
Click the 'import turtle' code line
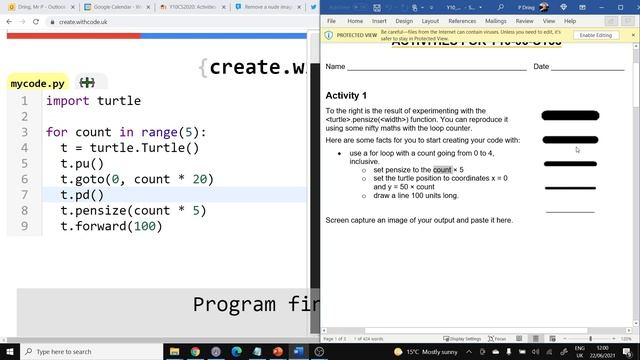[x=93, y=100]
